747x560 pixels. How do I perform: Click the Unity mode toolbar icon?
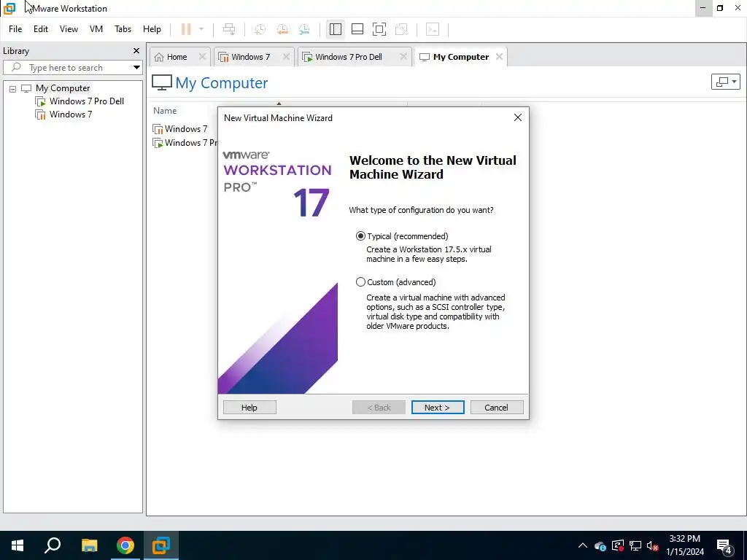tap(402, 29)
